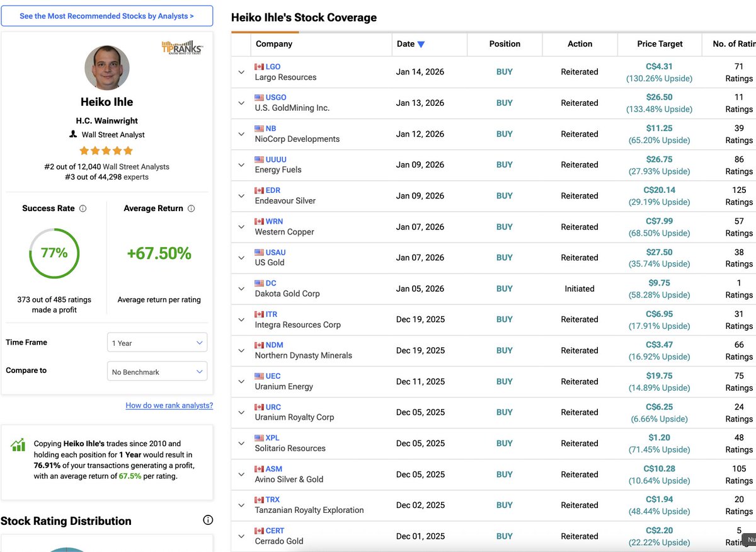
Task: Click the Wall Street Analyst person icon
Action: (73, 134)
